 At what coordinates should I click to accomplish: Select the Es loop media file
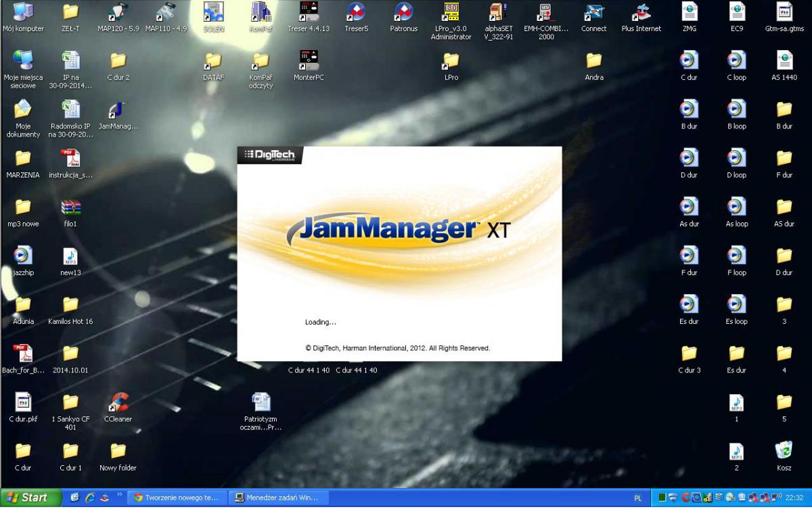[x=736, y=310]
